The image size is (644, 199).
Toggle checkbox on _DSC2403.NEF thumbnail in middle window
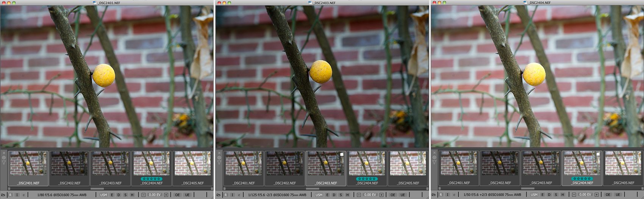pyautogui.click(x=342, y=154)
